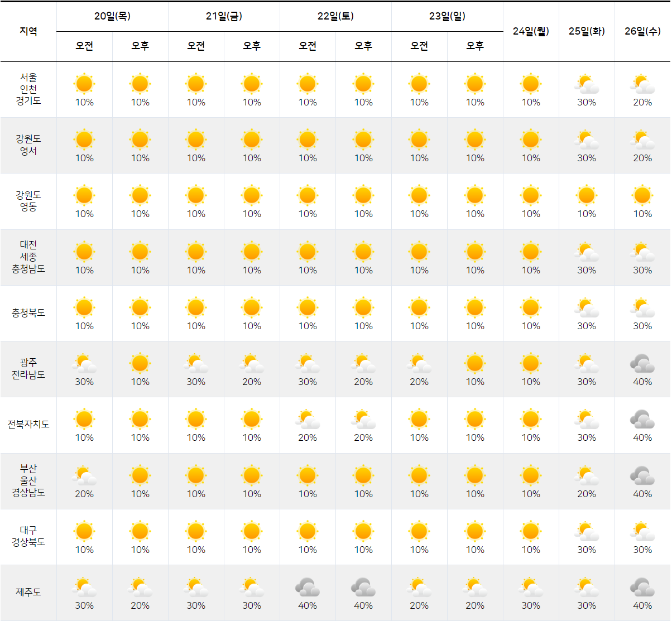Screen dimensions: 672x621
Task: Click the partly cloudy icon for 서울 26일(수)
Action: tap(643, 84)
